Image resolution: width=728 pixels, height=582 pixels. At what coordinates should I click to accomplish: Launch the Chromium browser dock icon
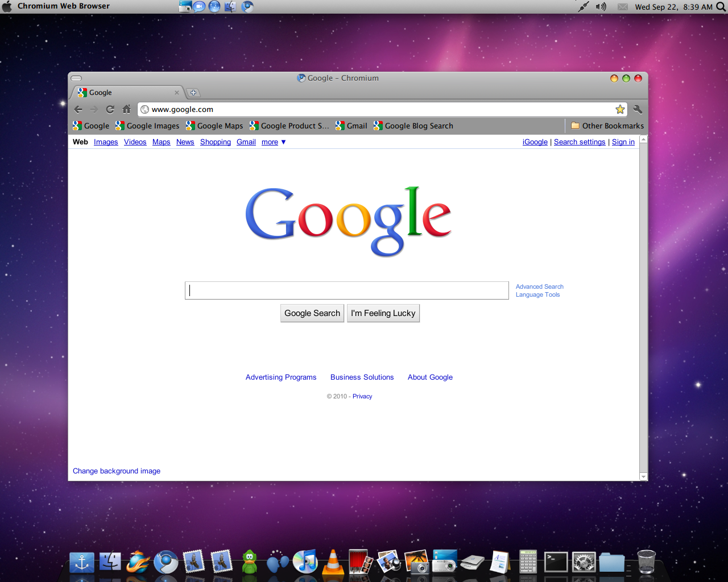166,562
